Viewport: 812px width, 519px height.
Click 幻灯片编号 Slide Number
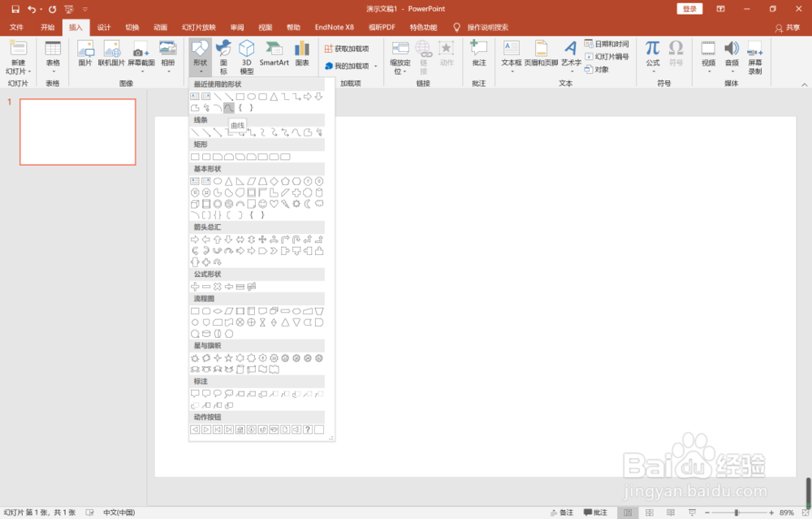pos(607,57)
